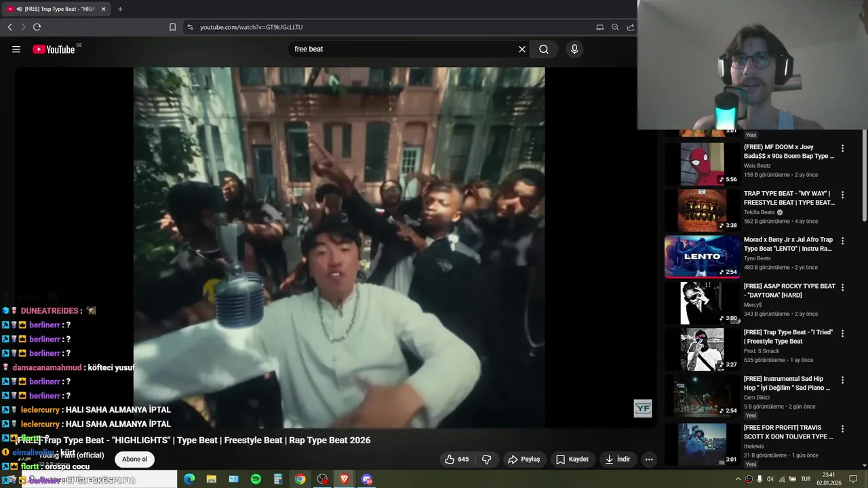This screenshot has height=488, width=868.
Task: Open '[FREE] Trap Type Beat - I Tried' title
Action: [789, 337]
